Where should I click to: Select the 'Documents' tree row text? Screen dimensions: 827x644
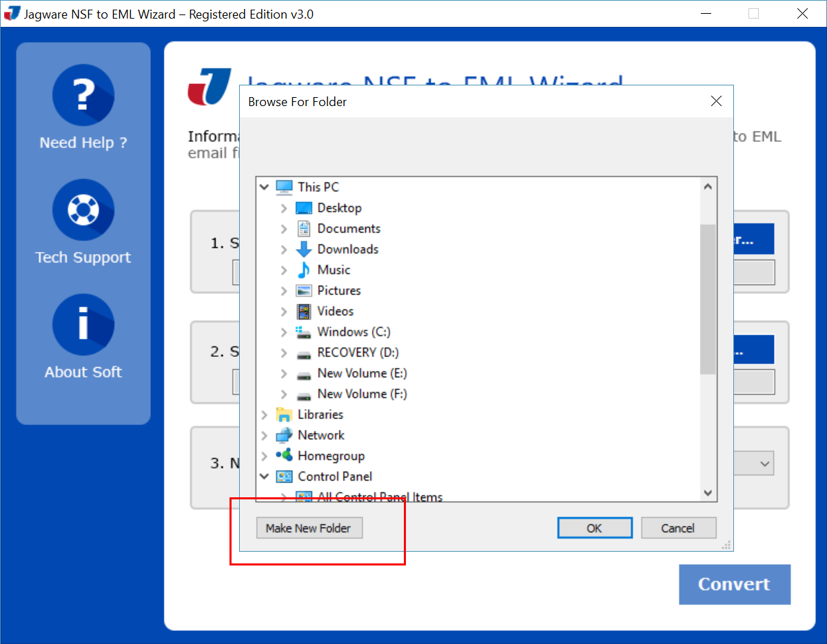[349, 229]
